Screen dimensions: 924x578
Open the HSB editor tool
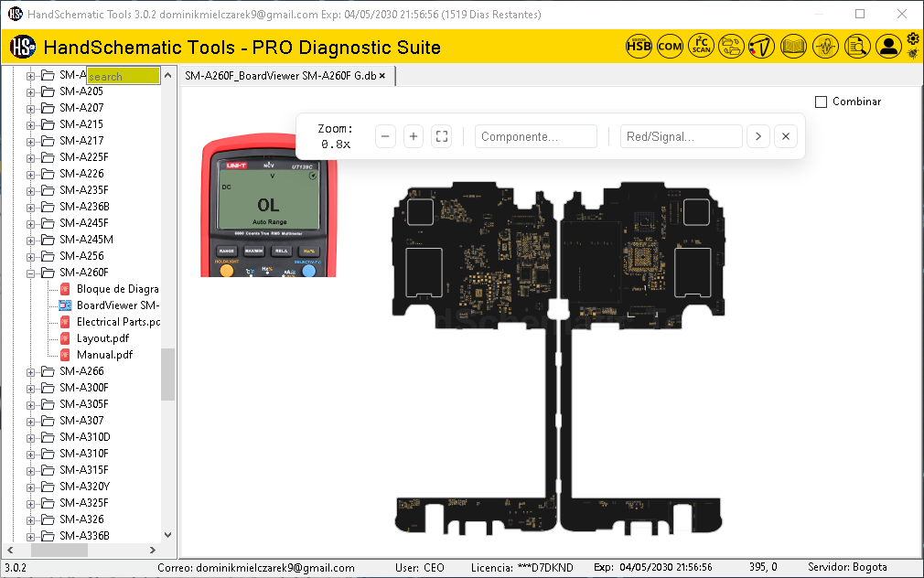pos(639,46)
